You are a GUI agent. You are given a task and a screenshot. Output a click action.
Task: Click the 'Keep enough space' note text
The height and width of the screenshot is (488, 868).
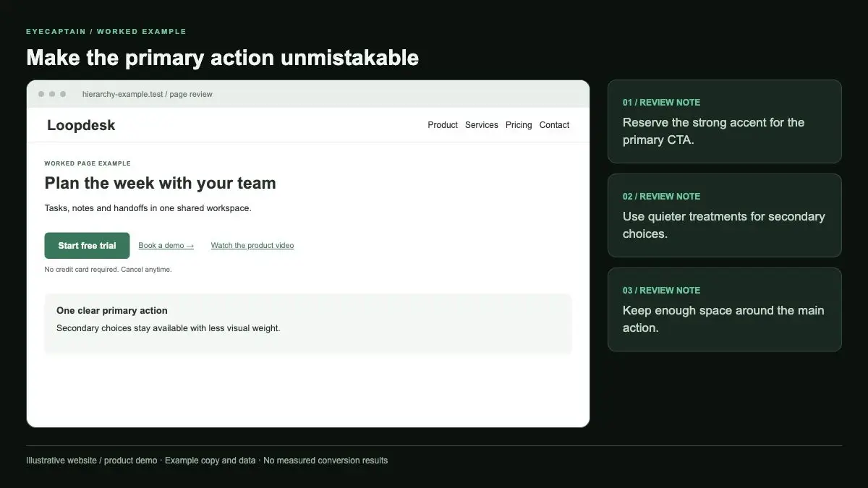(723, 320)
